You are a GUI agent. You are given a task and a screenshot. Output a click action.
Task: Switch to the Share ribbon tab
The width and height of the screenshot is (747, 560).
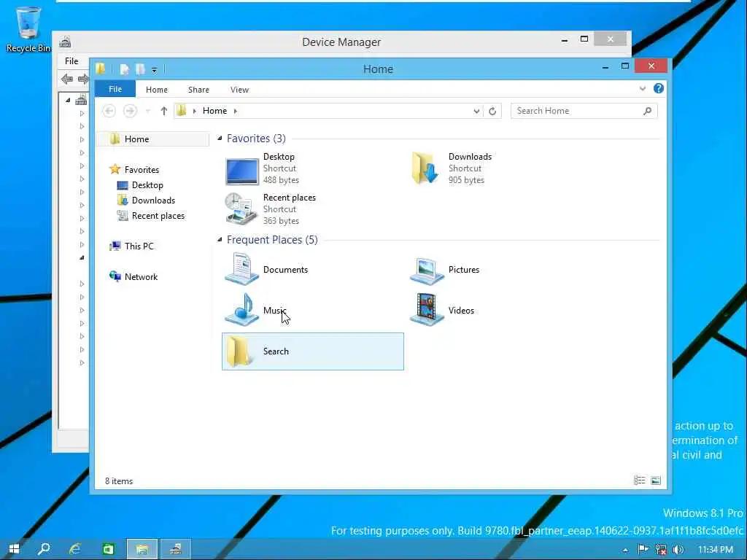tap(198, 90)
